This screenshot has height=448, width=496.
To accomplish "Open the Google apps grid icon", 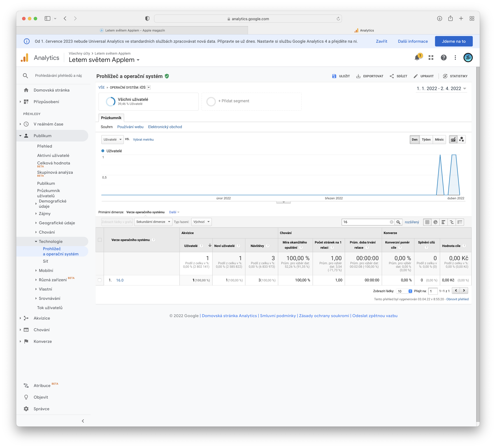I will click(431, 58).
